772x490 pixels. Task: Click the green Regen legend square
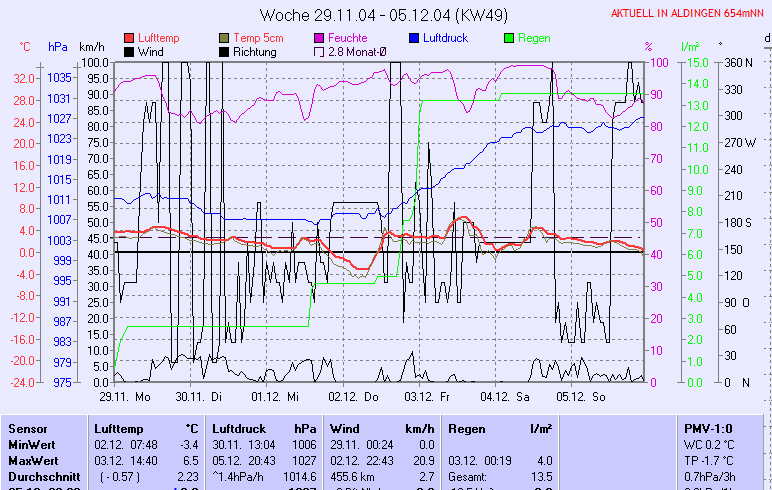(510, 38)
